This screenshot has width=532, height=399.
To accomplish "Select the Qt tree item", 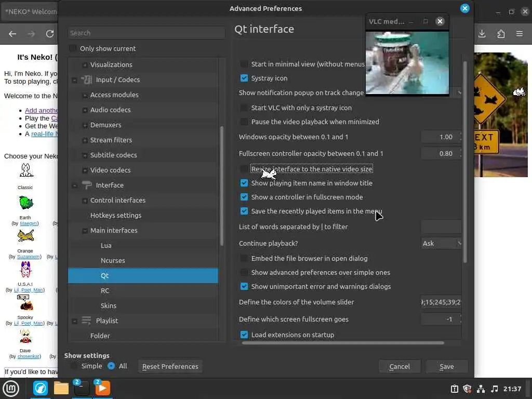I will click(x=143, y=275).
